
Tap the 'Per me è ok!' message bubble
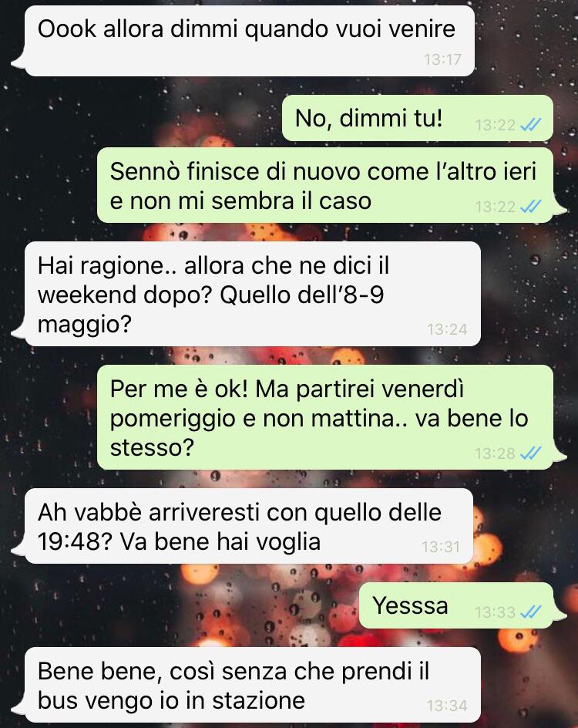point(325,417)
